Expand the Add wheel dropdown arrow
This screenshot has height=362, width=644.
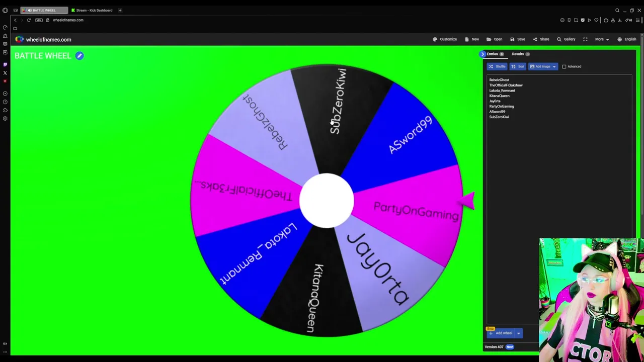click(x=518, y=333)
